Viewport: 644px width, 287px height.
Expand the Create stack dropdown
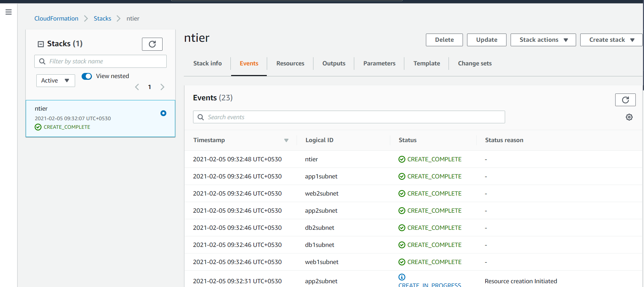[x=611, y=40]
